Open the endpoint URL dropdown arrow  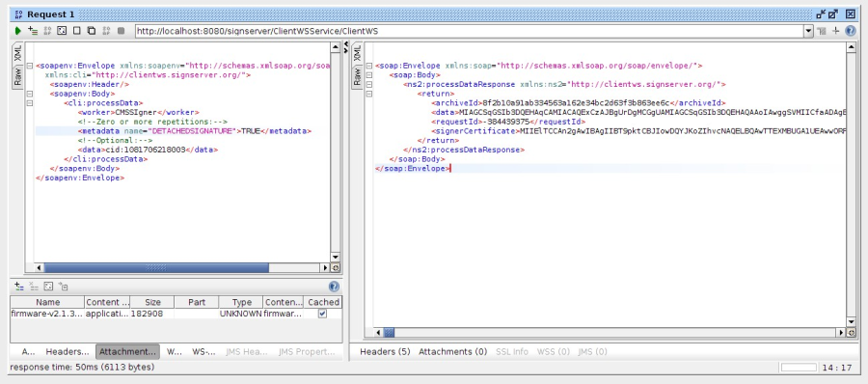(x=808, y=32)
